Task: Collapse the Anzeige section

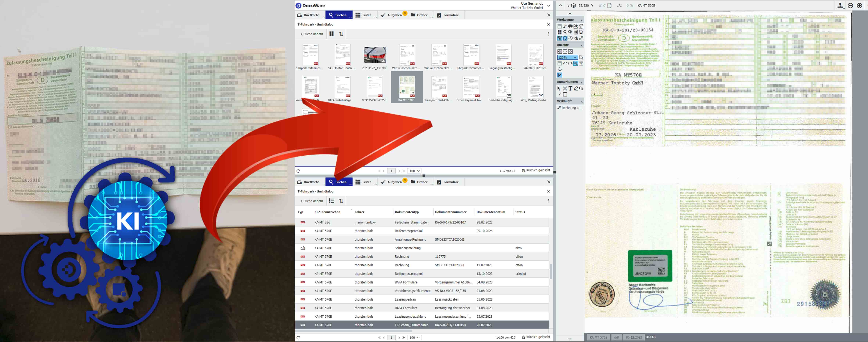Action: 582,46
